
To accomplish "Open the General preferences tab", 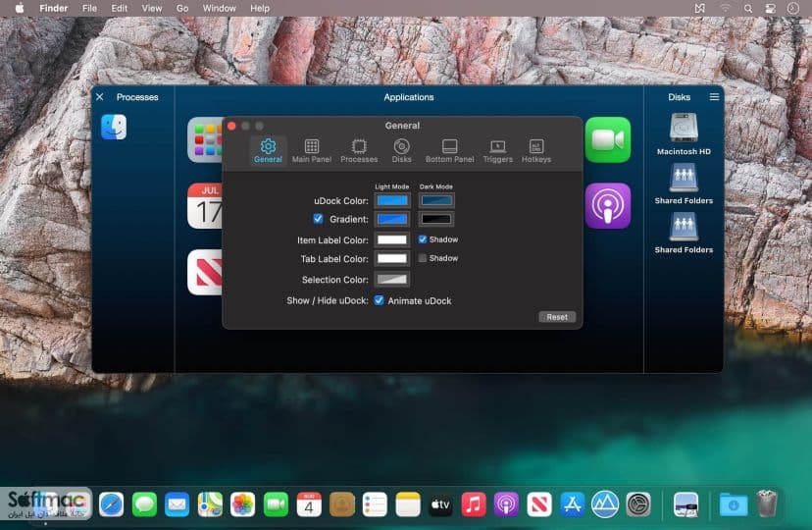I will (268, 151).
